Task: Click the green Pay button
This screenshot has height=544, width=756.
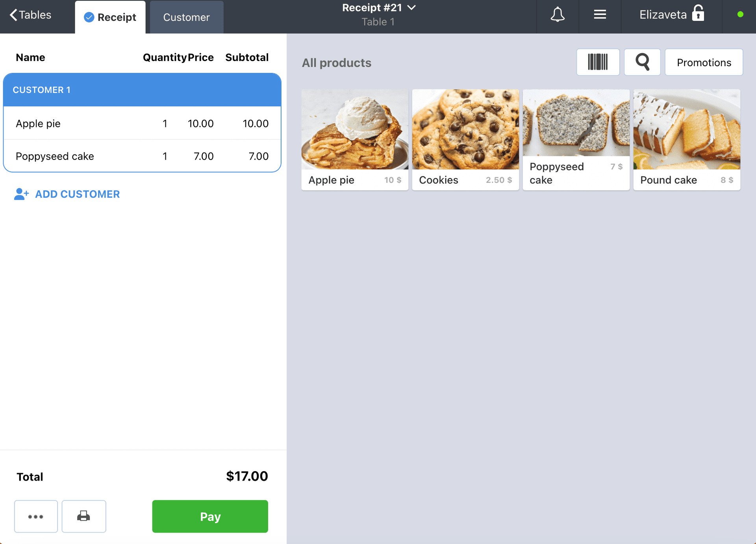Action: [x=210, y=516]
